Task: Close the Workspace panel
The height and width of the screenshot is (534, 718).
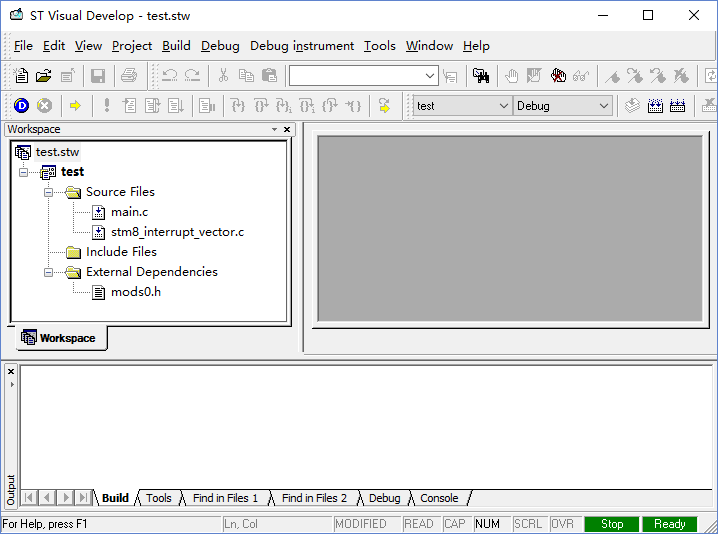Action: 288,129
